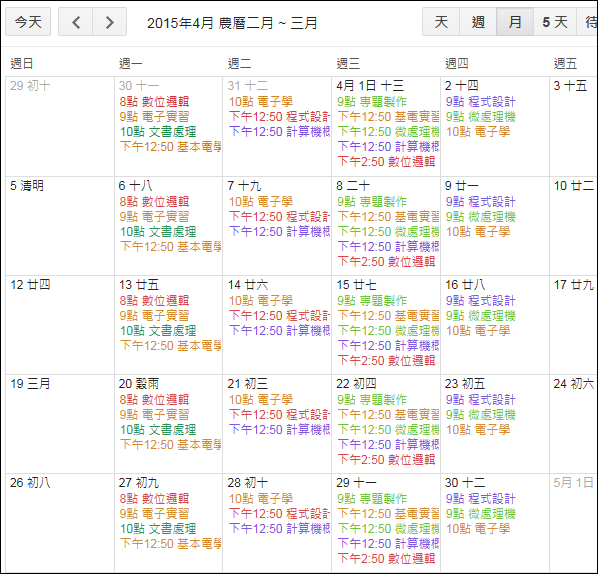Viewport: 598px width, 574px height.
Task: Open the 9點 微處理機 event on April 2
Action: coord(481,117)
